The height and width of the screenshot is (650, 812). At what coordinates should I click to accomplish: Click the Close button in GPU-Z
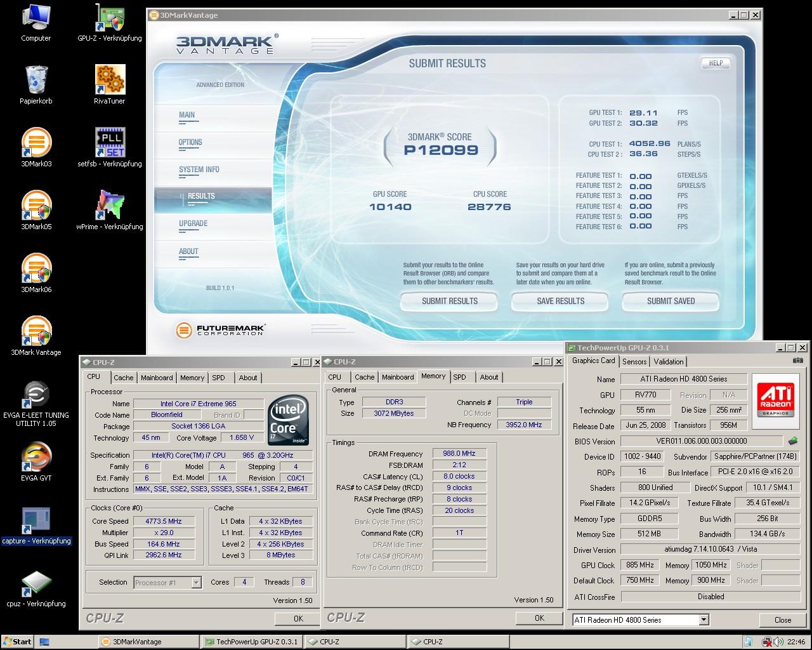pyautogui.click(x=783, y=620)
